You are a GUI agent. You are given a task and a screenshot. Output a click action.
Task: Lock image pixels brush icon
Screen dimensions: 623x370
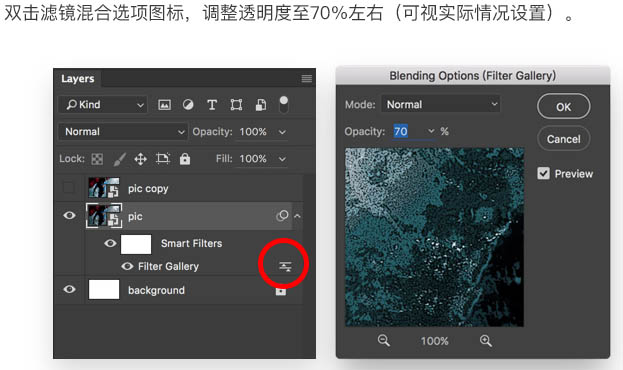(x=119, y=159)
